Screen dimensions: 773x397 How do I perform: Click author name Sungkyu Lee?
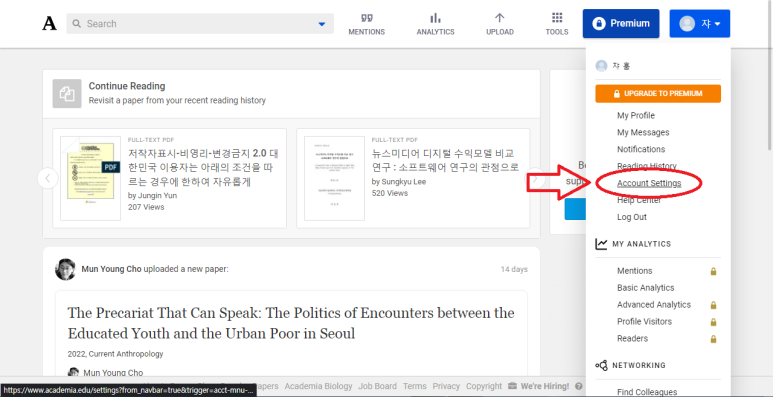[x=404, y=182]
